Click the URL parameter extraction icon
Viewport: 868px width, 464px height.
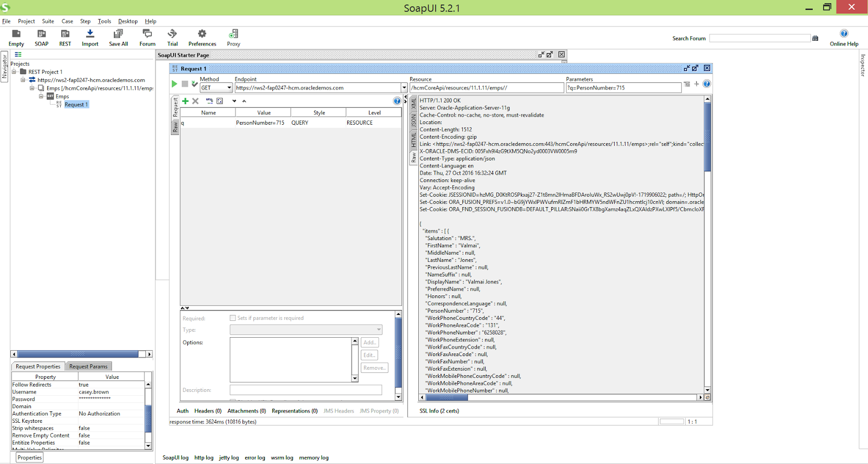point(209,101)
